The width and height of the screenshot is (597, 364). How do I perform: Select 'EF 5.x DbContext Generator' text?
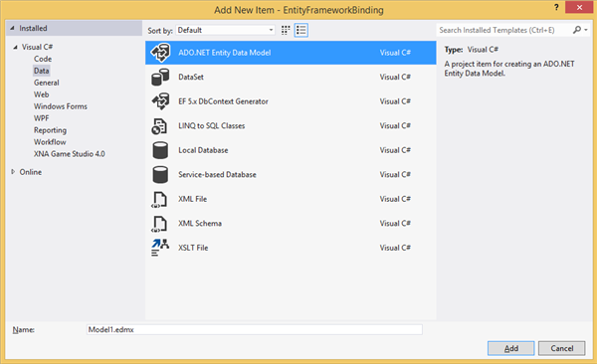tap(223, 101)
